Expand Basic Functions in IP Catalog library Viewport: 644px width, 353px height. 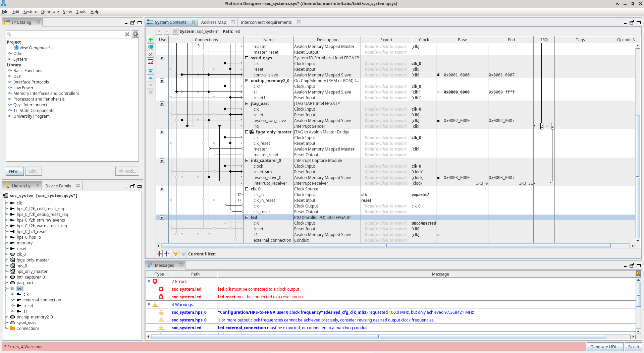point(10,71)
